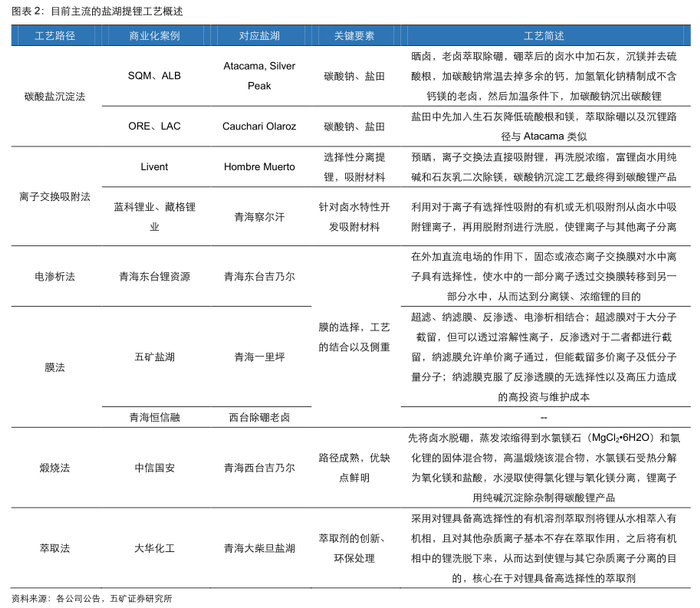Screen dimensions: 700x608
Task: Click the '碳酸盐沉淀法' process cell
Action: (55, 96)
